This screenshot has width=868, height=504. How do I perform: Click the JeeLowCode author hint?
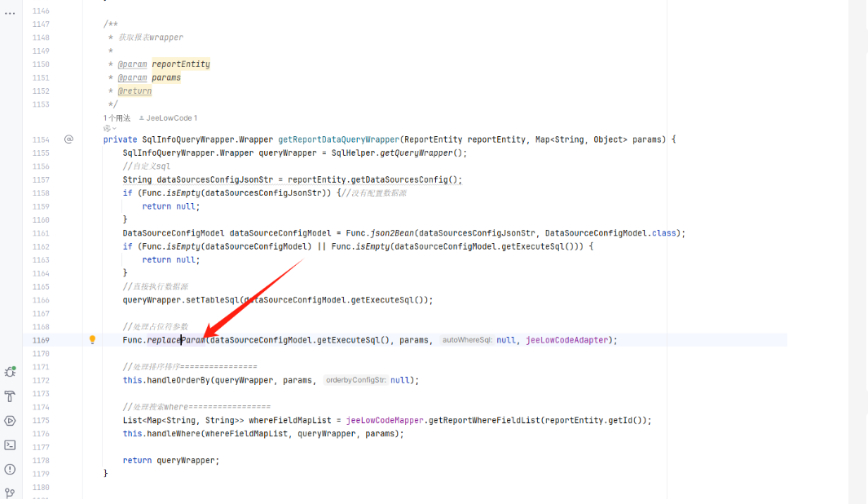[169, 118]
